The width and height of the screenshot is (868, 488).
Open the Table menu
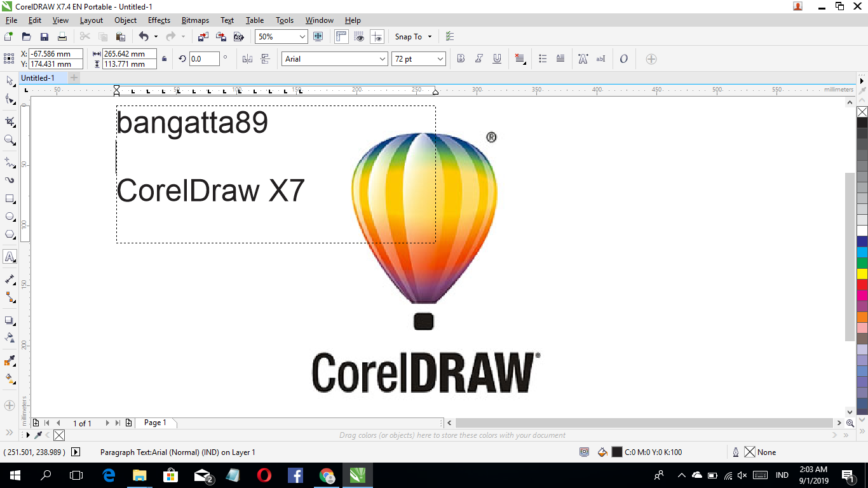point(255,20)
